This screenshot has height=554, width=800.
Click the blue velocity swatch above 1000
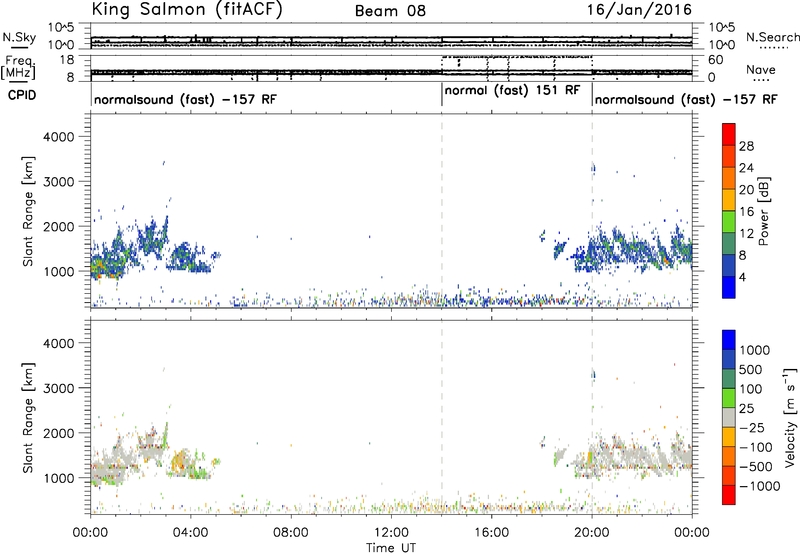729,340
